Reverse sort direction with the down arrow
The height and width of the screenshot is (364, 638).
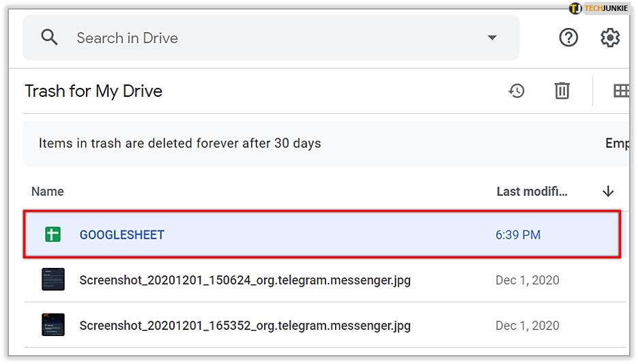click(x=608, y=192)
